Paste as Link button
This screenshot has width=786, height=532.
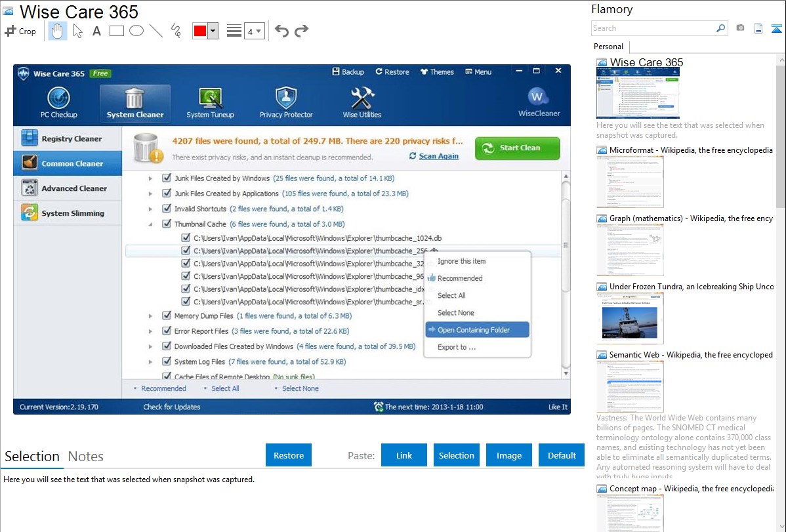point(404,455)
